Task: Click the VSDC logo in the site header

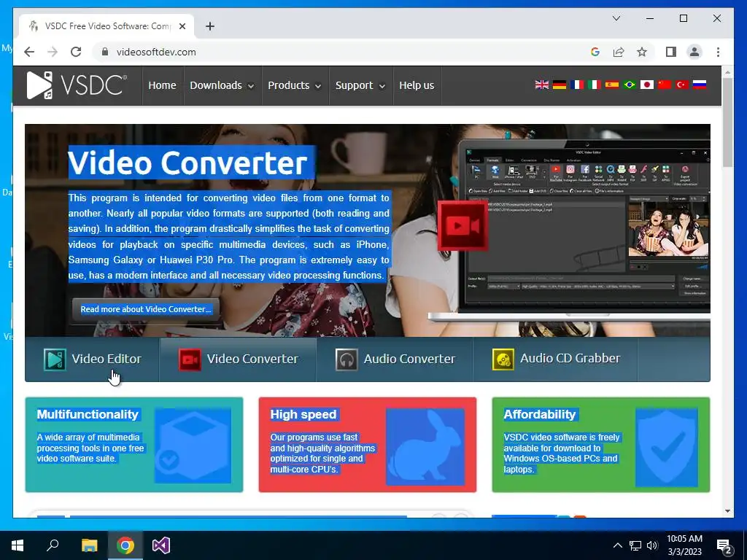Action: [77, 85]
